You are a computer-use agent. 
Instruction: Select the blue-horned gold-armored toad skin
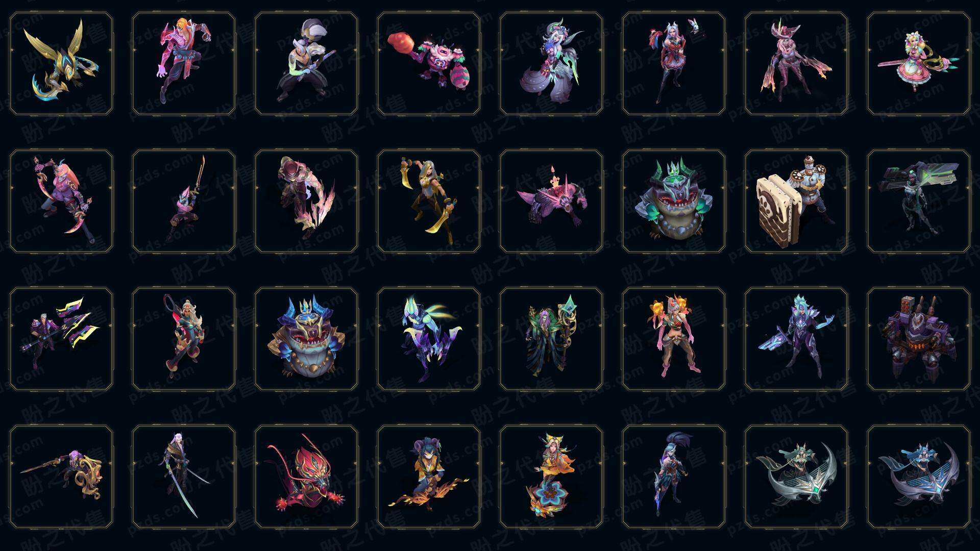[x=306, y=339]
